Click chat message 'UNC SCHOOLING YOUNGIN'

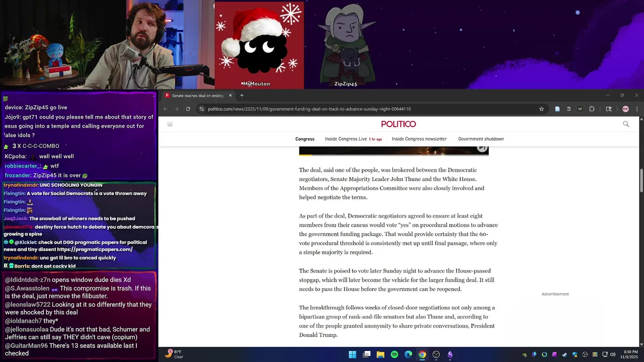coord(71,185)
